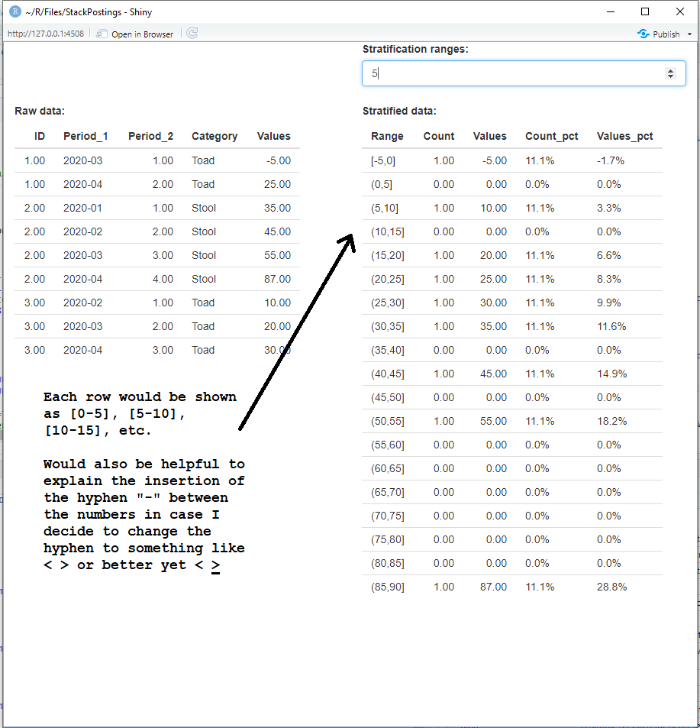Click the Publish button label

666,34
